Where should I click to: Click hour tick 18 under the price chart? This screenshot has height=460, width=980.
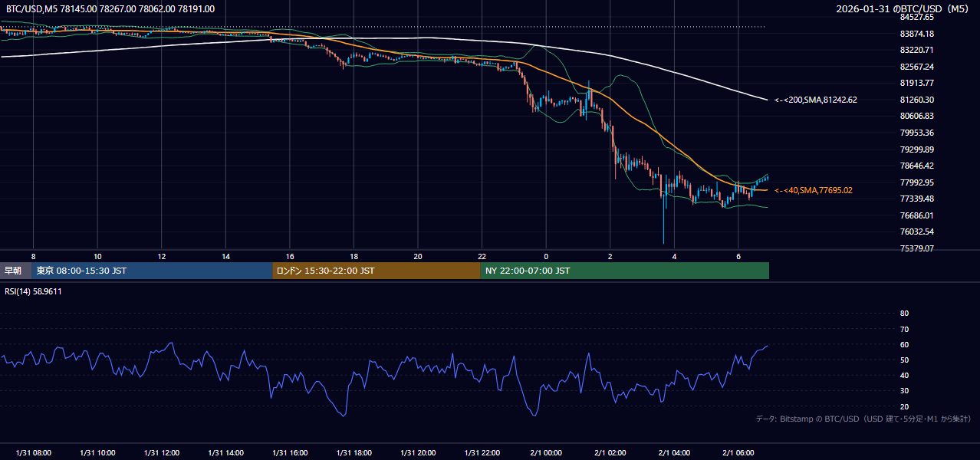[354, 256]
